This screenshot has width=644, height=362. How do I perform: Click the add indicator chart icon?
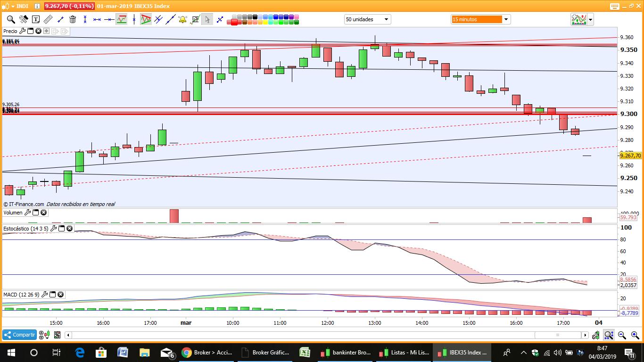pyautogui.click(x=578, y=19)
